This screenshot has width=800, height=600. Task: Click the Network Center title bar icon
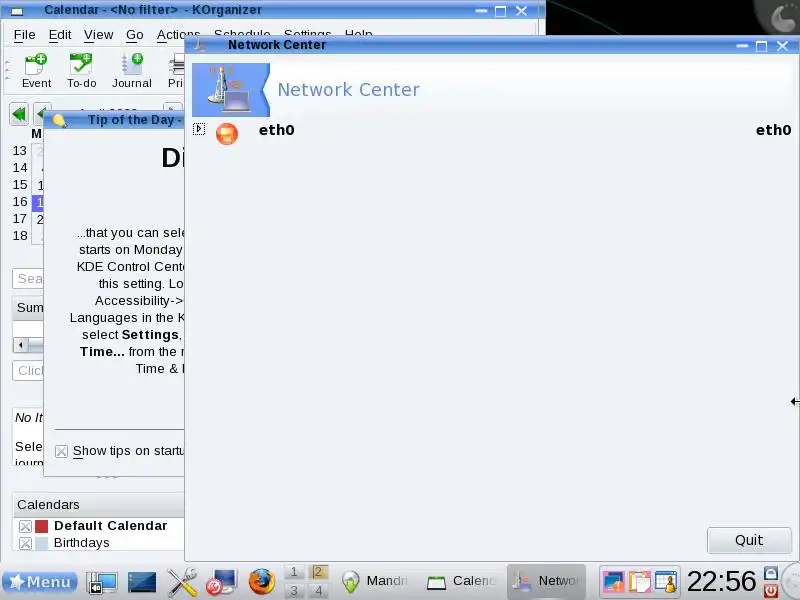click(x=199, y=45)
